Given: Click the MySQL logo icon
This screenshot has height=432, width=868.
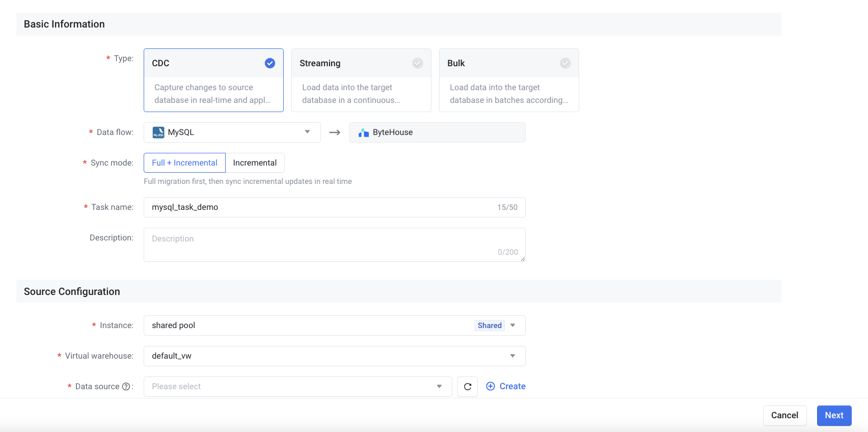Looking at the screenshot, I should click(x=158, y=132).
